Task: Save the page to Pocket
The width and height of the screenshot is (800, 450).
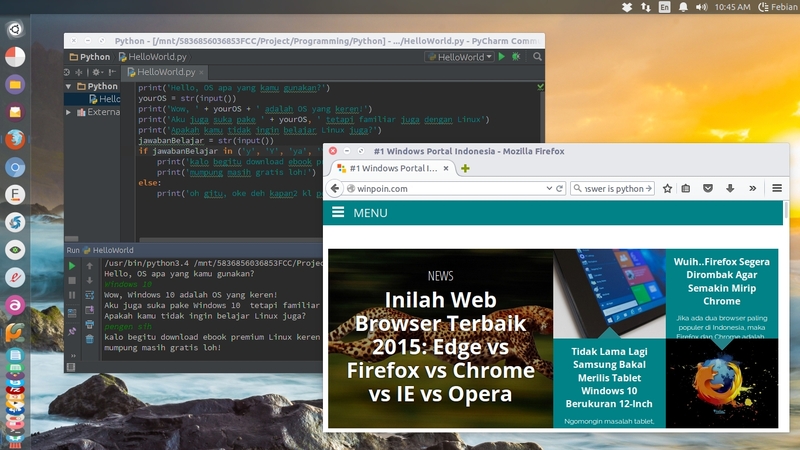Action: click(x=708, y=188)
